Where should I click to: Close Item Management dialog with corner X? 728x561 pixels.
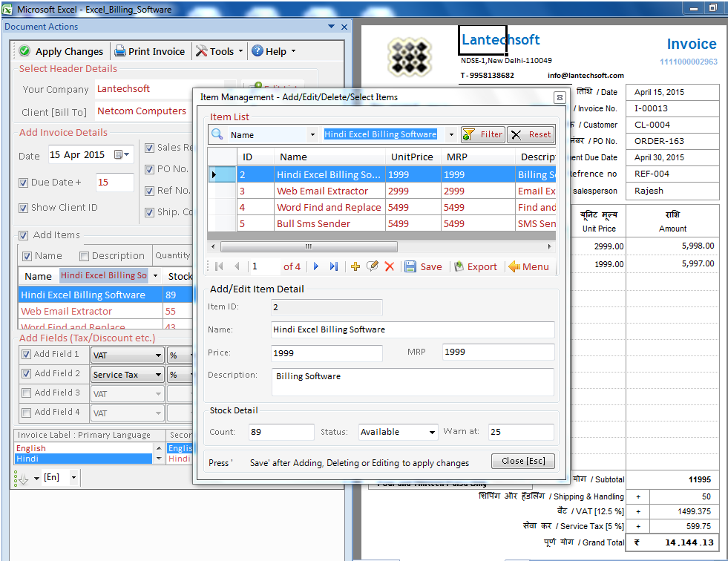pos(560,97)
